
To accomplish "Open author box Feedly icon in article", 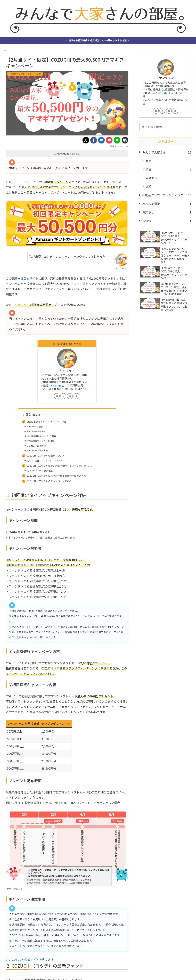I will click(70, 396).
